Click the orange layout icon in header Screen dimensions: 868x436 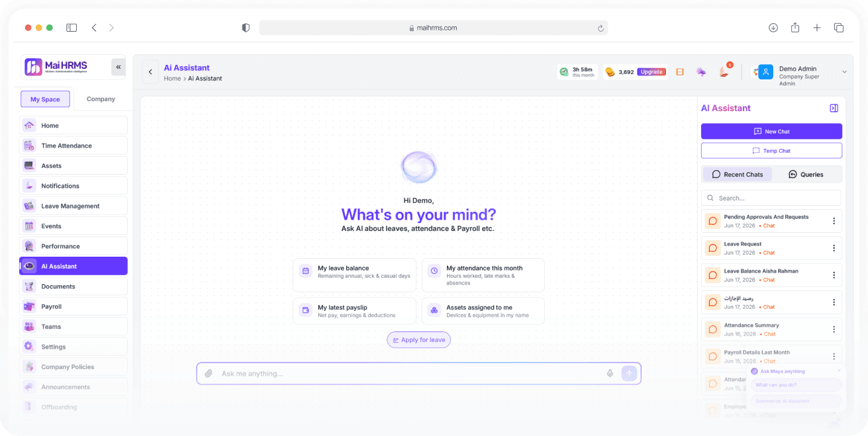point(680,72)
